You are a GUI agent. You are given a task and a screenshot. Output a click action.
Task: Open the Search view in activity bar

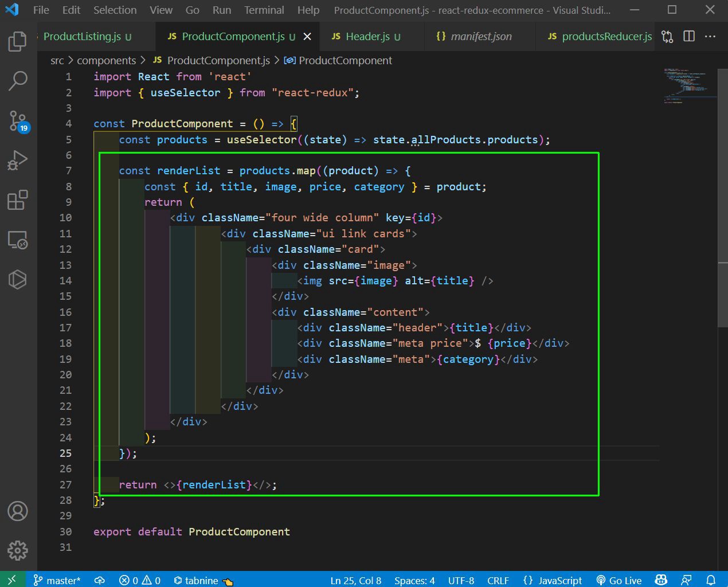click(18, 81)
